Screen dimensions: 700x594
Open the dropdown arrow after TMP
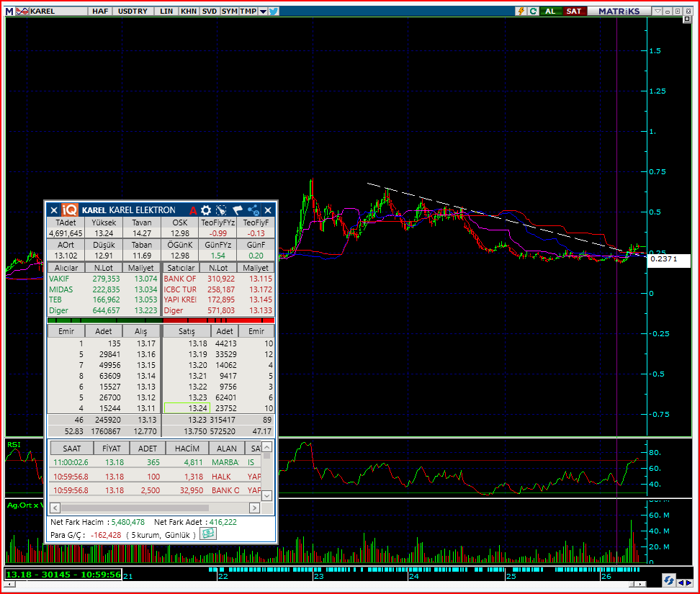point(263,12)
